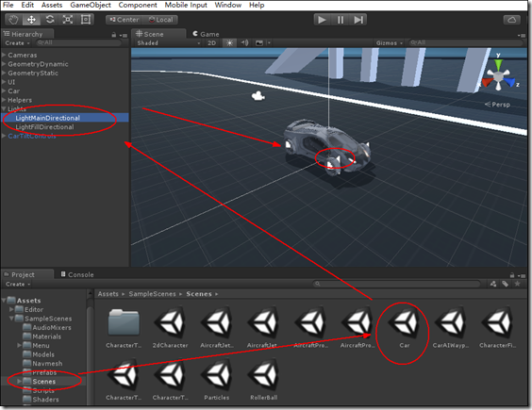Switch to the Console tab
Screen dimensions: 532x410
(77, 274)
